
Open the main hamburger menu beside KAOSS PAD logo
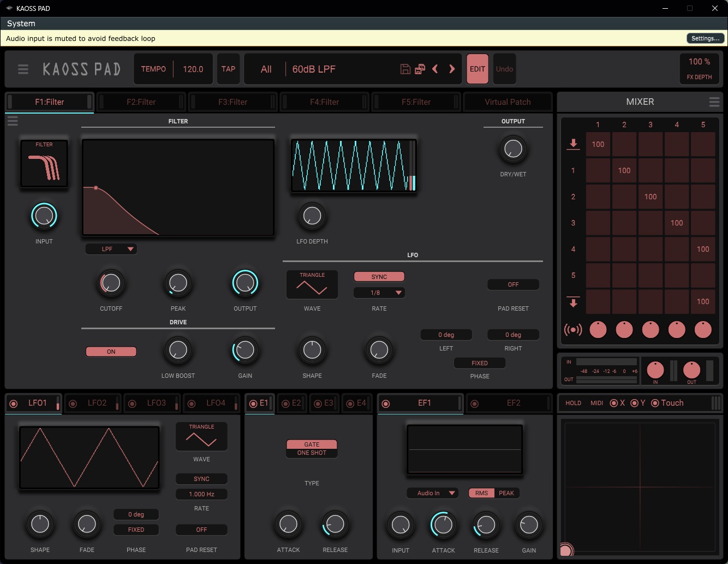pos(23,69)
